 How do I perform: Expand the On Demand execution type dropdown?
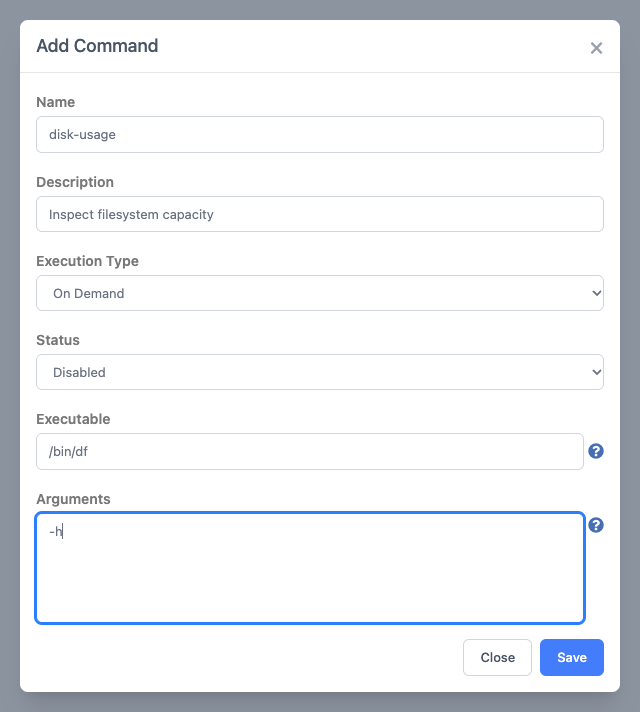320,293
